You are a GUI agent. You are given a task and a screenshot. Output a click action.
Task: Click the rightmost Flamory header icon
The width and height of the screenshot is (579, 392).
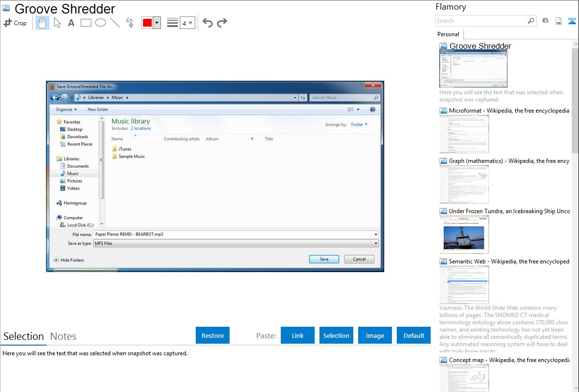coord(572,21)
